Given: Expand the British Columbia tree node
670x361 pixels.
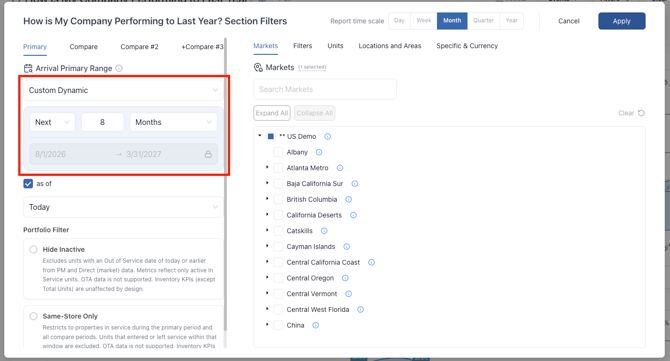Looking at the screenshot, I should click(267, 199).
